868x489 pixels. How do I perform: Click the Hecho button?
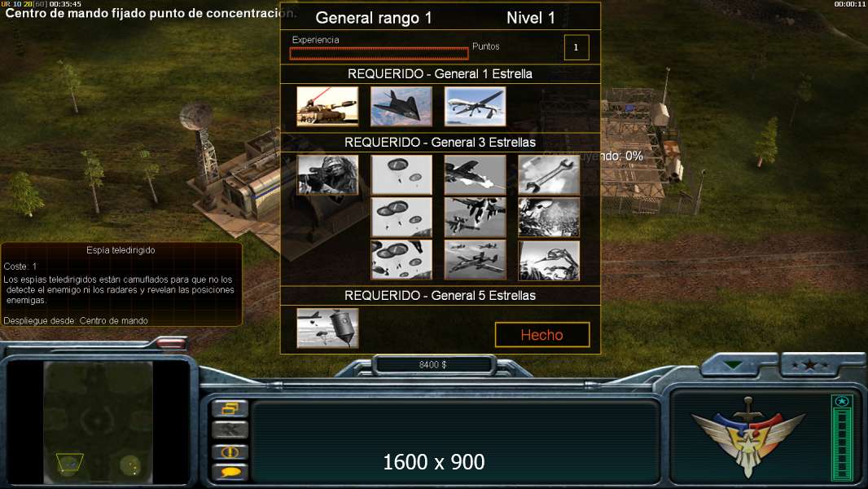click(x=542, y=334)
